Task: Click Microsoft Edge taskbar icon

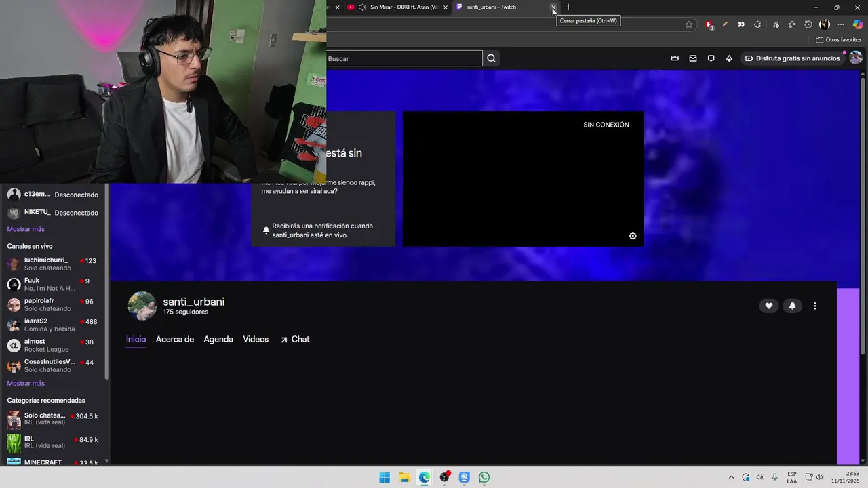Action: 425,477
